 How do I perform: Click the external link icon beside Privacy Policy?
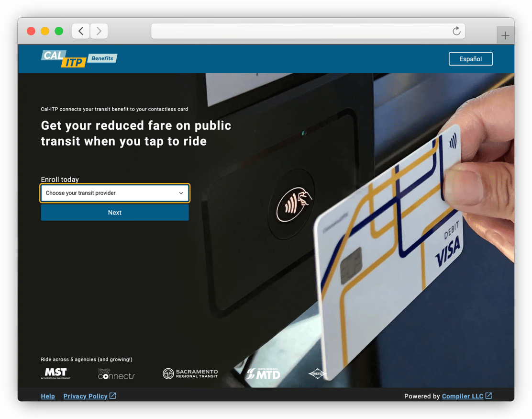113,396
